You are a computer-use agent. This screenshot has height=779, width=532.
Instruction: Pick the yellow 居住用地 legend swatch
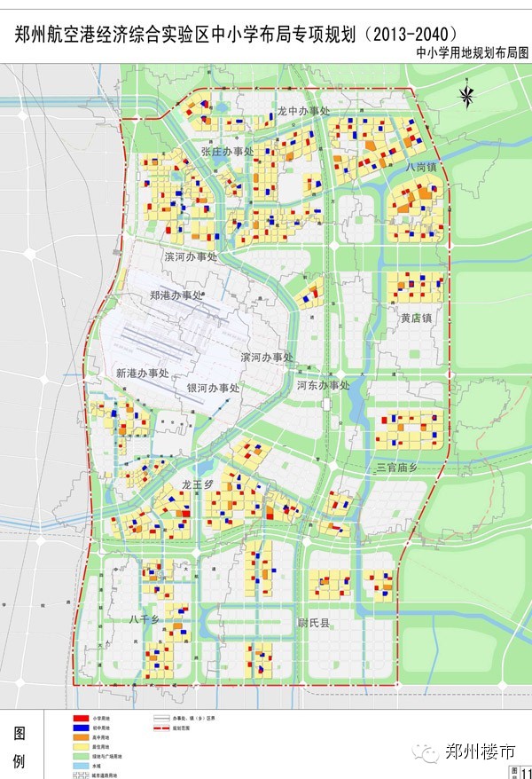[x=81, y=747]
